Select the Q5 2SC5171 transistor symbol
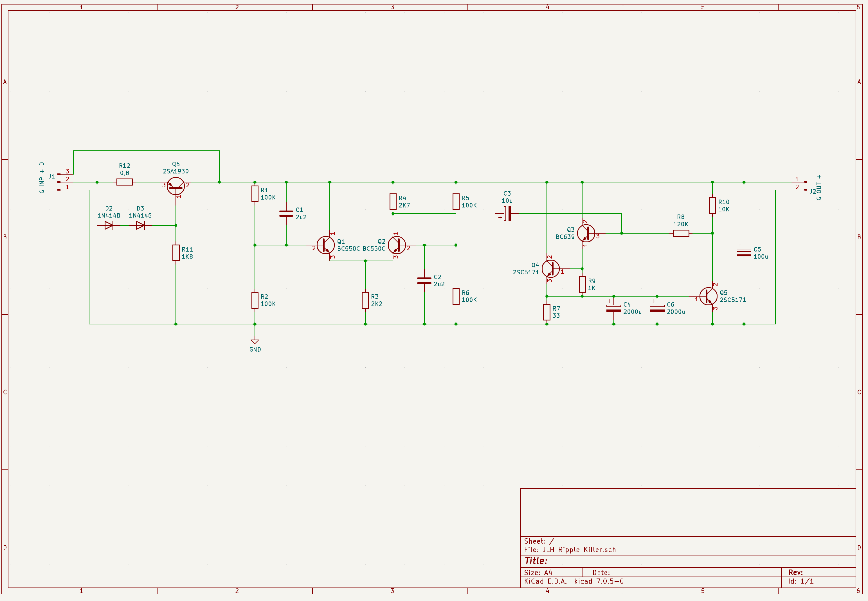This screenshot has height=601, width=868. [708, 296]
